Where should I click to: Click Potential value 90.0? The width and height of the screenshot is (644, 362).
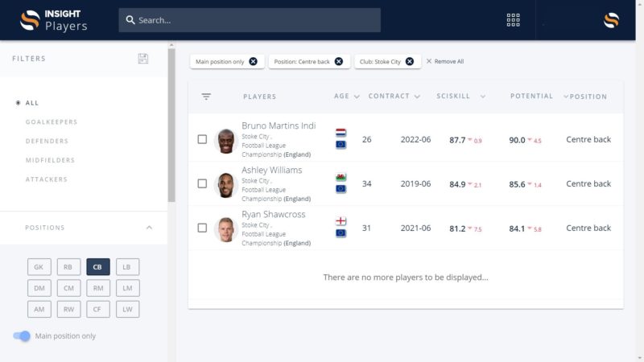click(517, 140)
